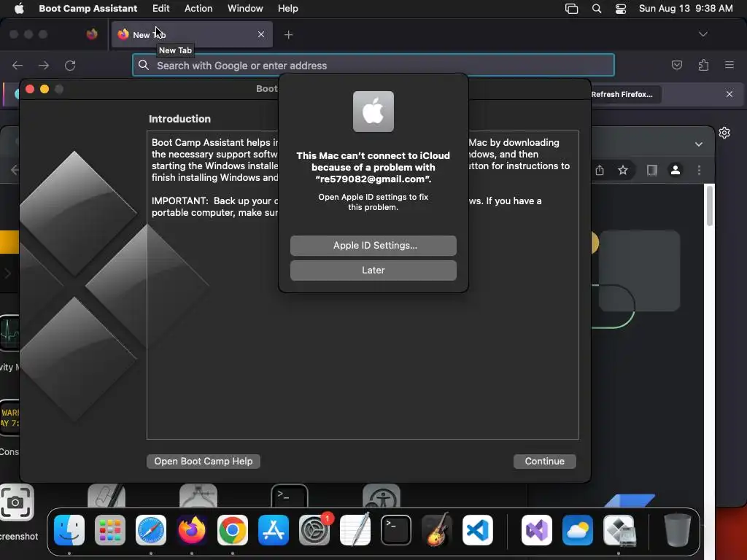The image size is (747, 560).
Task: Open Spotlight search in menu bar
Action: point(597,9)
